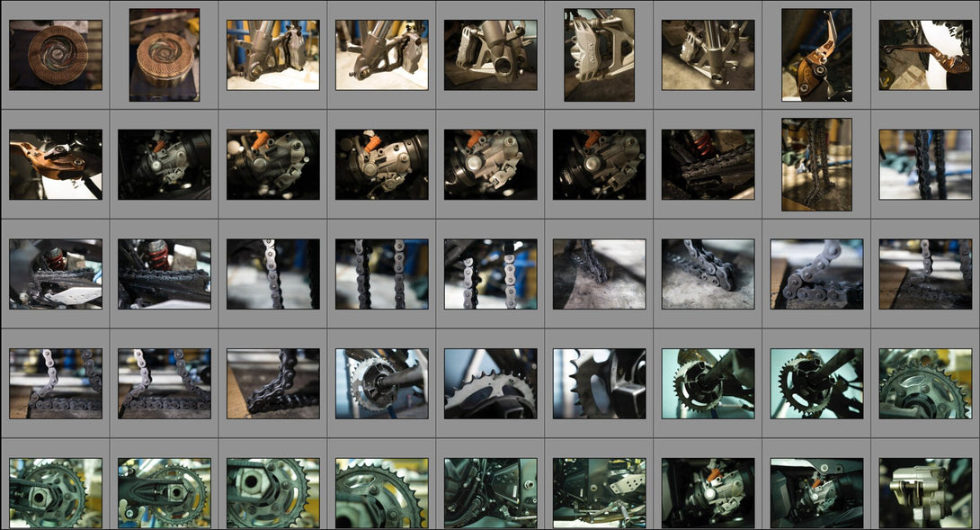Open the portrait angled clutch plate stack photo

click(x=165, y=55)
